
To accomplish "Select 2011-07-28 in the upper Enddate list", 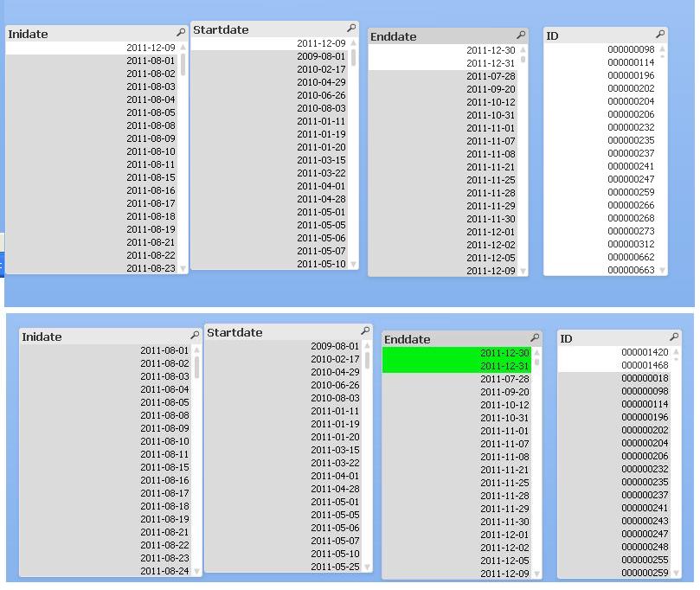I will click(x=444, y=76).
